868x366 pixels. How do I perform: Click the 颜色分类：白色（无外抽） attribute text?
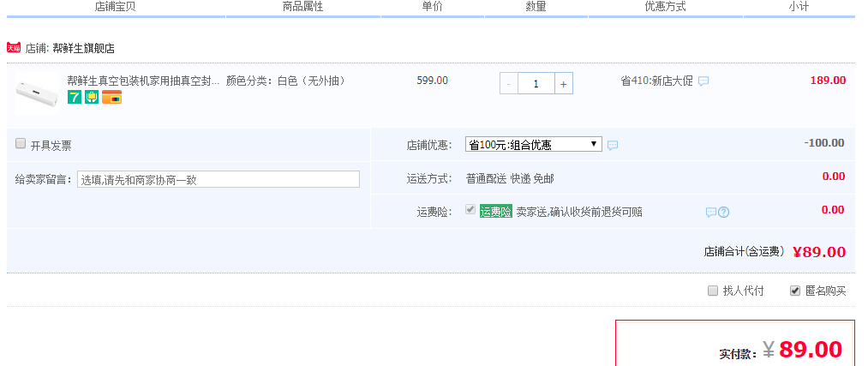tap(285, 81)
